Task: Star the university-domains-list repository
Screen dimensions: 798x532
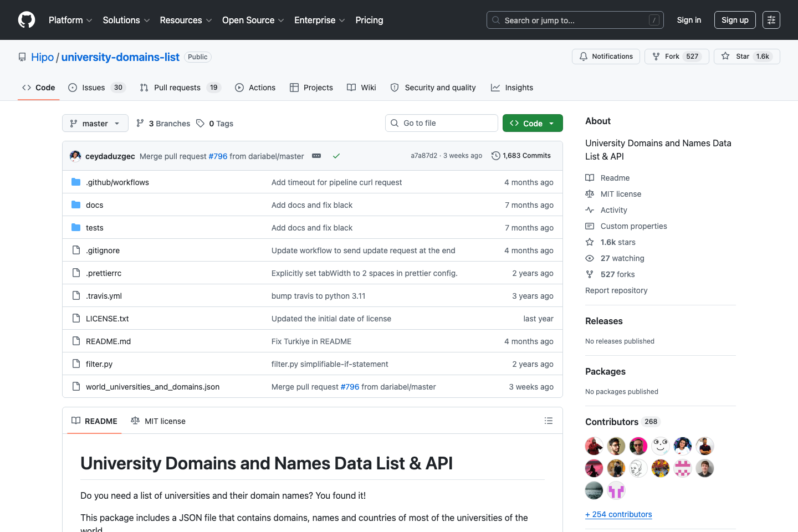Action: point(746,56)
